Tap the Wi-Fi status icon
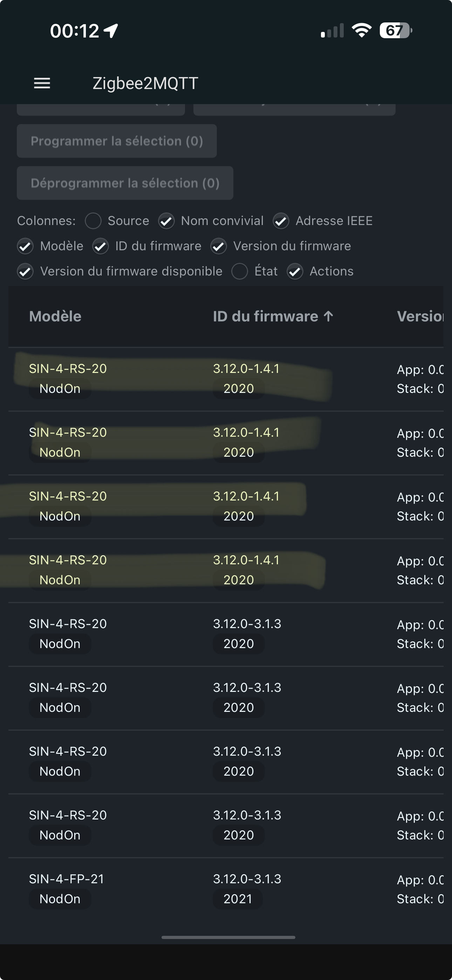The image size is (452, 980). pyautogui.click(x=362, y=30)
